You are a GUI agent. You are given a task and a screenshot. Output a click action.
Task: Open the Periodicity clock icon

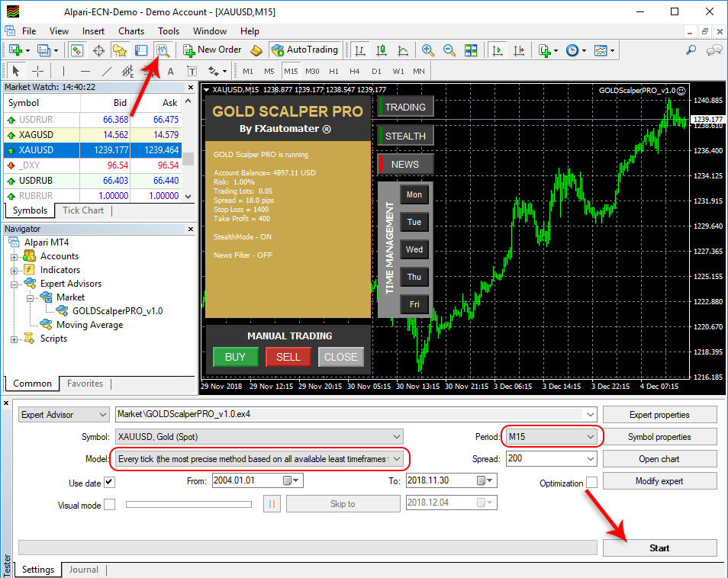[x=572, y=50]
